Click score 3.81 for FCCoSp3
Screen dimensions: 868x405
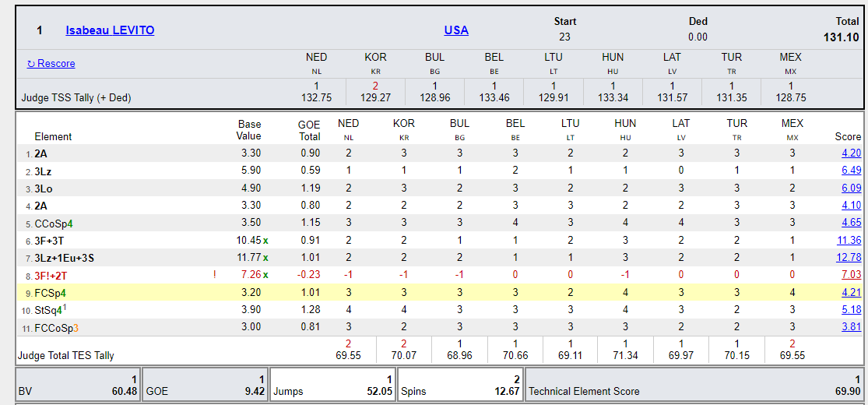[849, 327]
